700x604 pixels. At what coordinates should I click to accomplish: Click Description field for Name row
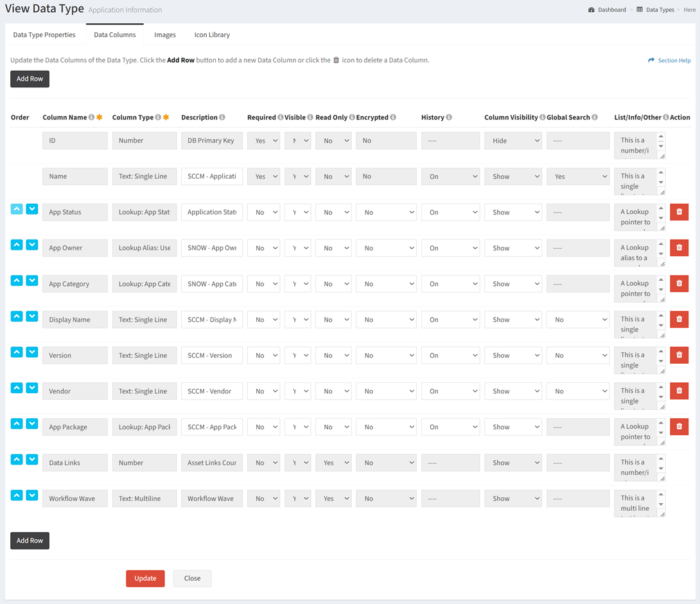click(x=212, y=177)
